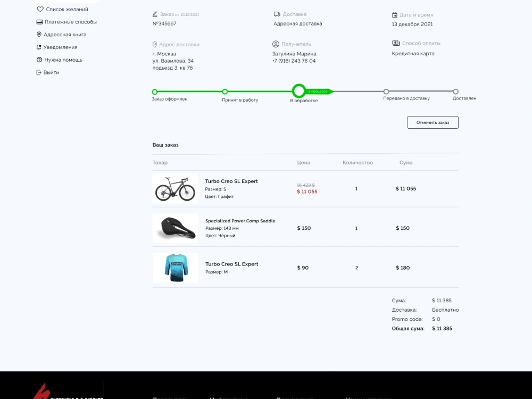Click the recipient name Затулина Марина
This screenshot has height=399, width=532.
pos(294,54)
